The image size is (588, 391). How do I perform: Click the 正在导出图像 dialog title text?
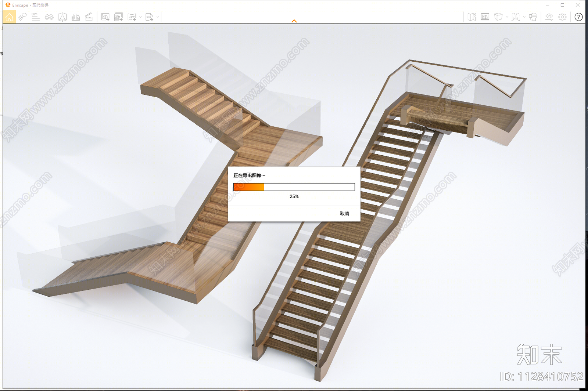pos(249,175)
